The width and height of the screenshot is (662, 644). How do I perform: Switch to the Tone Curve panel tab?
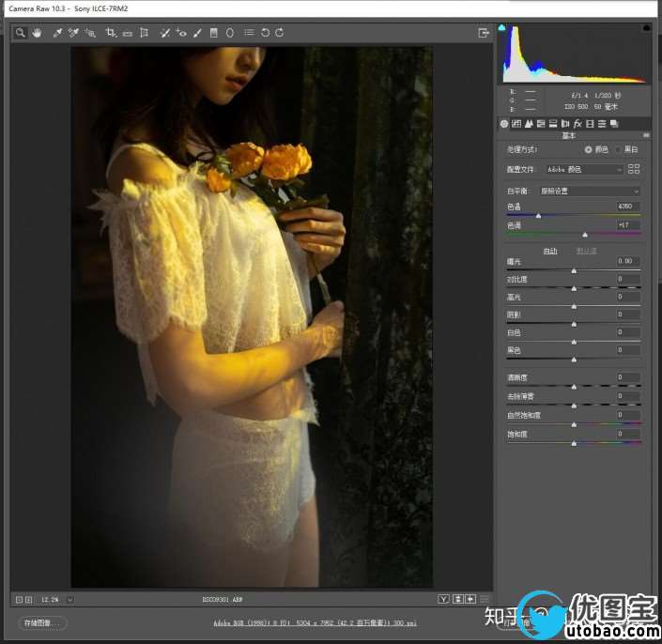tap(516, 123)
